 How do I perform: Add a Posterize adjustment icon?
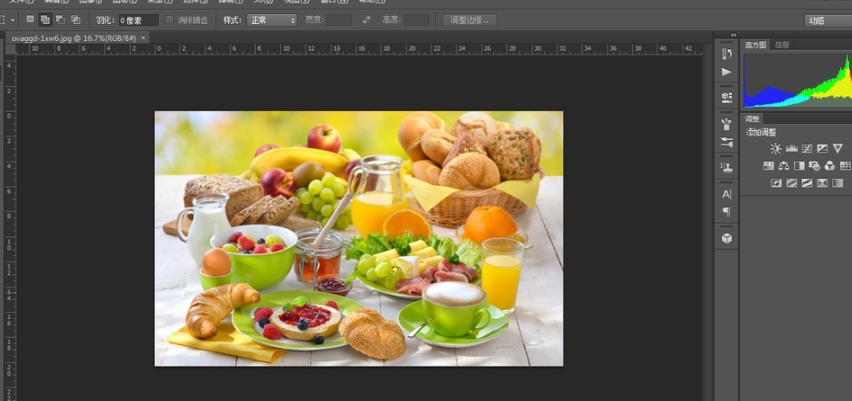(x=792, y=183)
